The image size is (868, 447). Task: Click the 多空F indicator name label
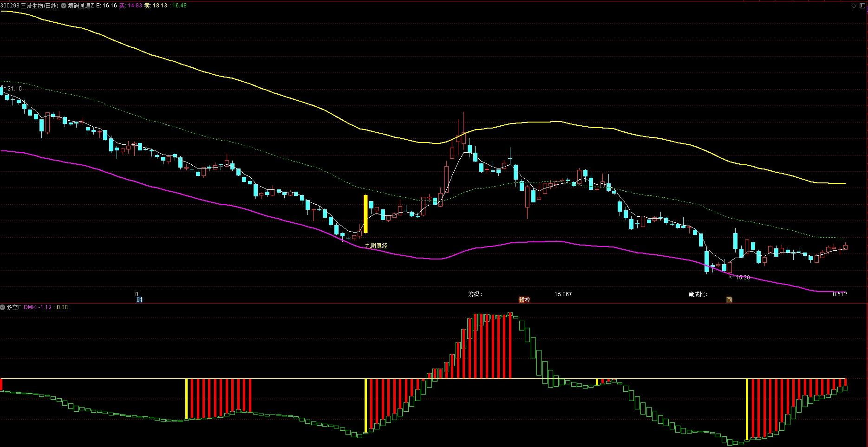pos(13,307)
